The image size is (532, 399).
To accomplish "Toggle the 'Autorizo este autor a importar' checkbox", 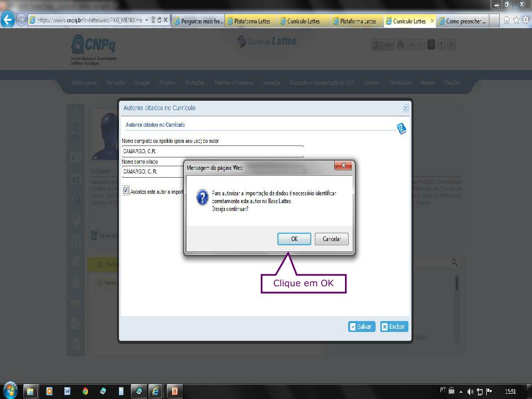I will [126, 191].
